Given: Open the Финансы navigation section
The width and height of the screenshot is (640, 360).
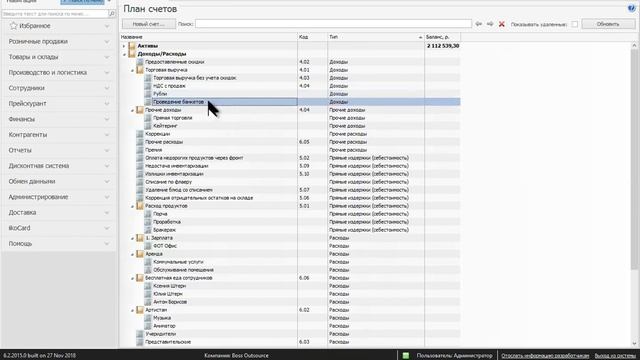Looking at the screenshot, I should pyautogui.click(x=59, y=119).
